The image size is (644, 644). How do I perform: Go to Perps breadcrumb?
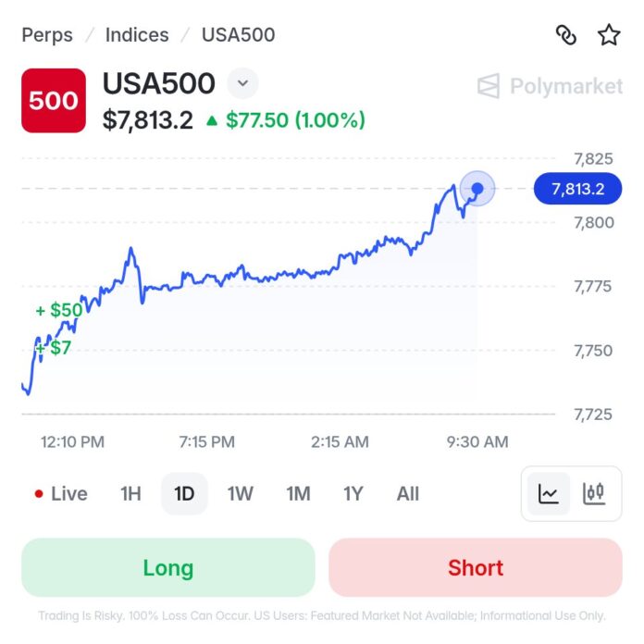point(47,35)
